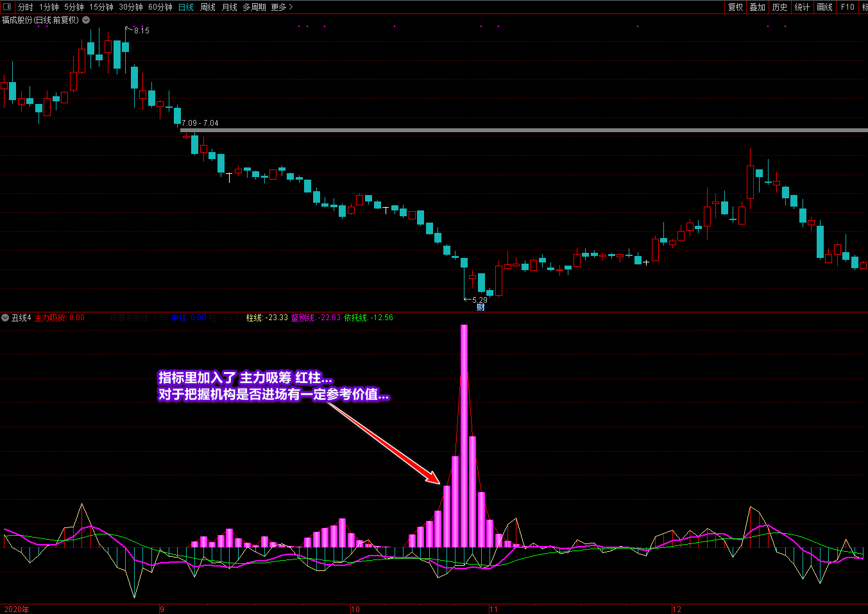
Task: Switch to the 周线 weekly chart
Action: click(x=208, y=7)
